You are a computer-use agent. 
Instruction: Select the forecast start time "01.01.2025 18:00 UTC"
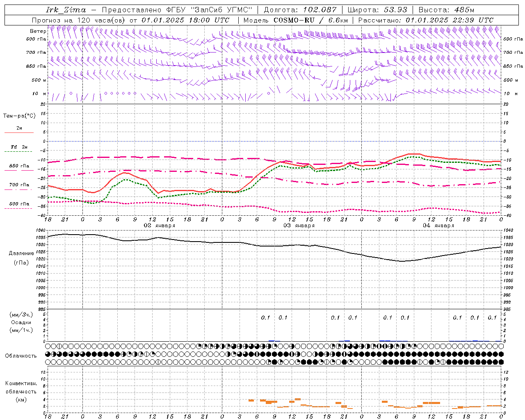[185, 20]
